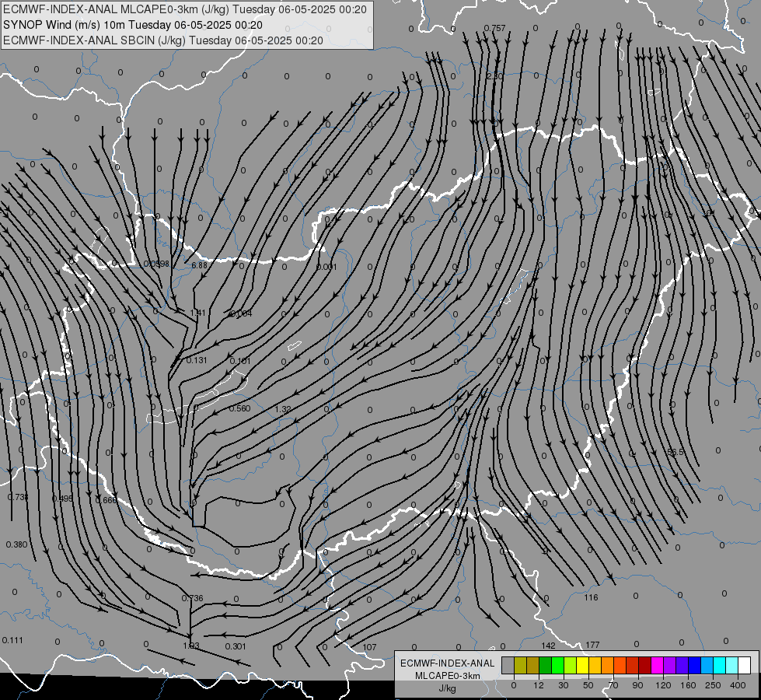Click the map value 0.001
761x700 pixels.
pyautogui.click(x=326, y=267)
